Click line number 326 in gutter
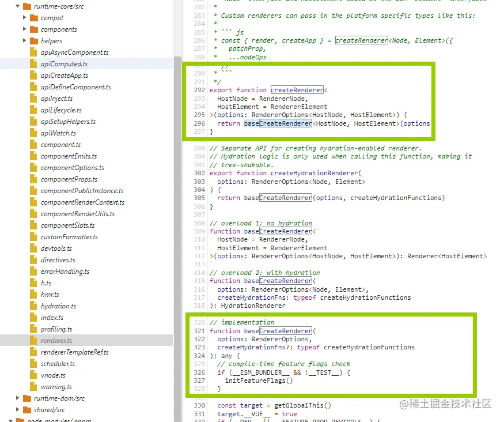This screenshot has width=504, height=422. click(199, 372)
